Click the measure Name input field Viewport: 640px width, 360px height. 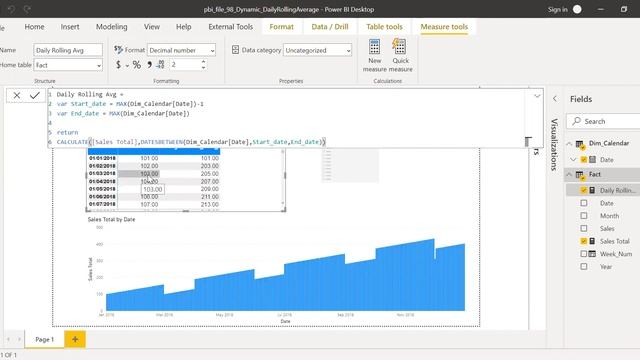coord(68,50)
